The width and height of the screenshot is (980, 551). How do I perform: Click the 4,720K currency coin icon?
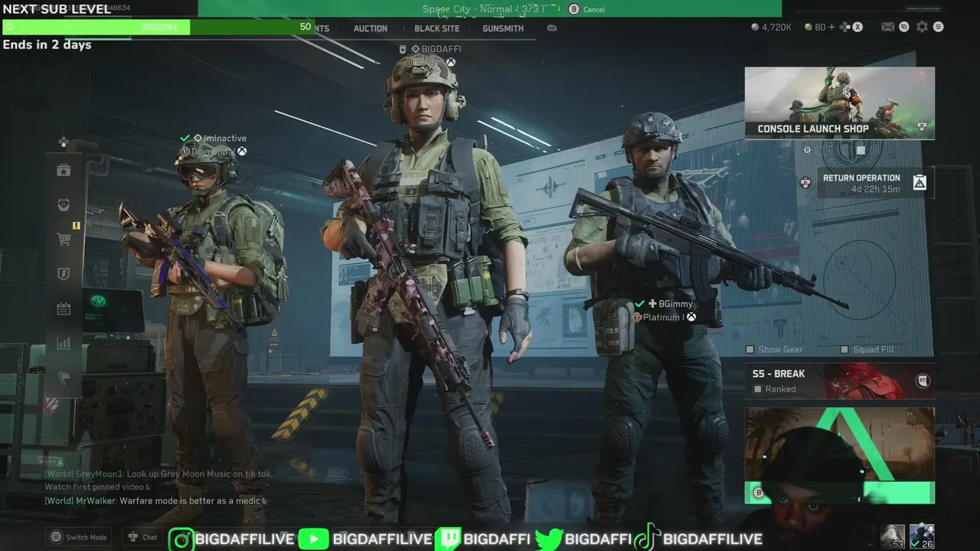pos(755,27)
